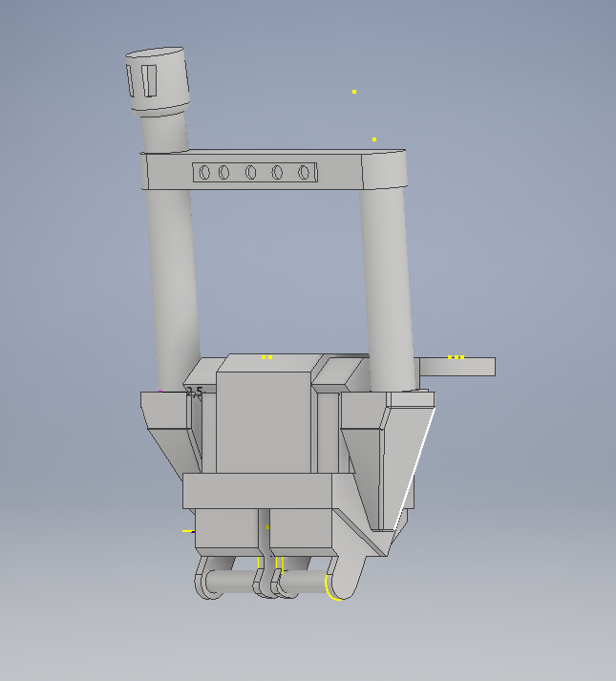Select the knurled cap atop the angled tube
616x681 pixels.
point(158,81)
